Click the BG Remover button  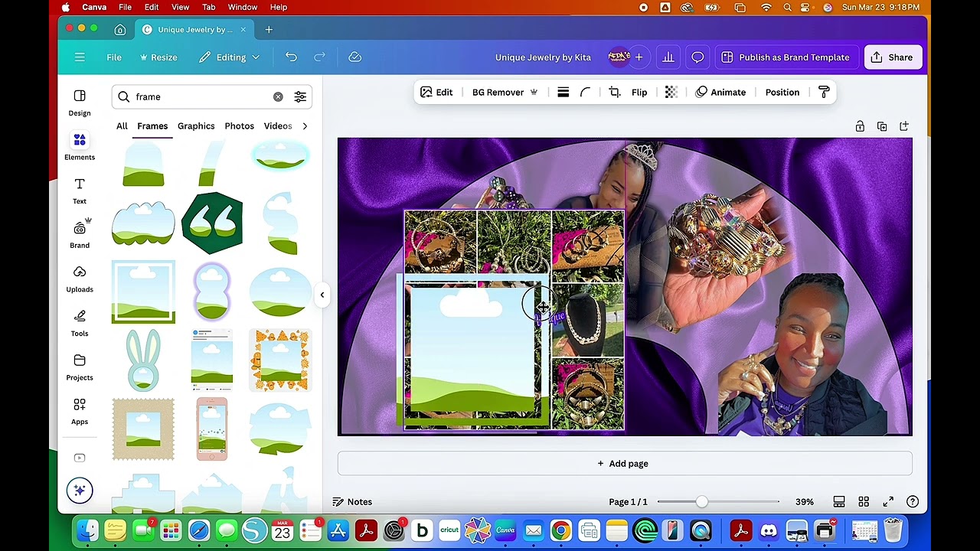point(505,93)
